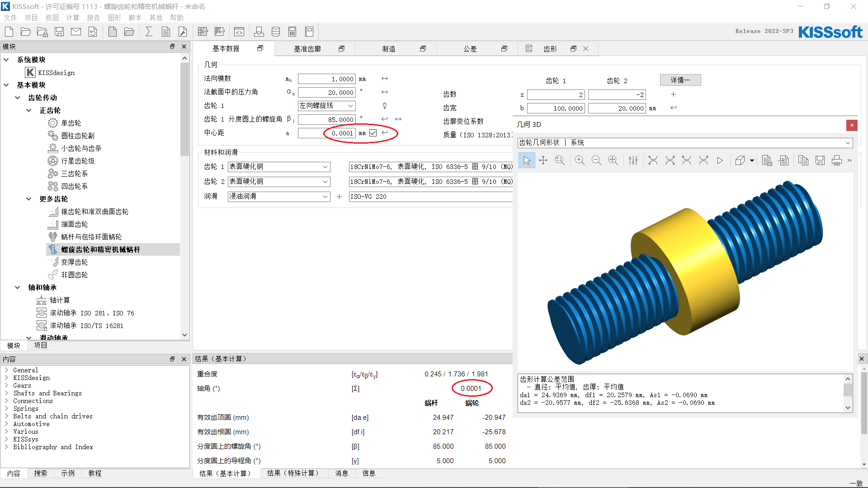The image size is (868, 488).
Task: Open the gear geometry shape selector dropdown
Action: tap(685, 143)
